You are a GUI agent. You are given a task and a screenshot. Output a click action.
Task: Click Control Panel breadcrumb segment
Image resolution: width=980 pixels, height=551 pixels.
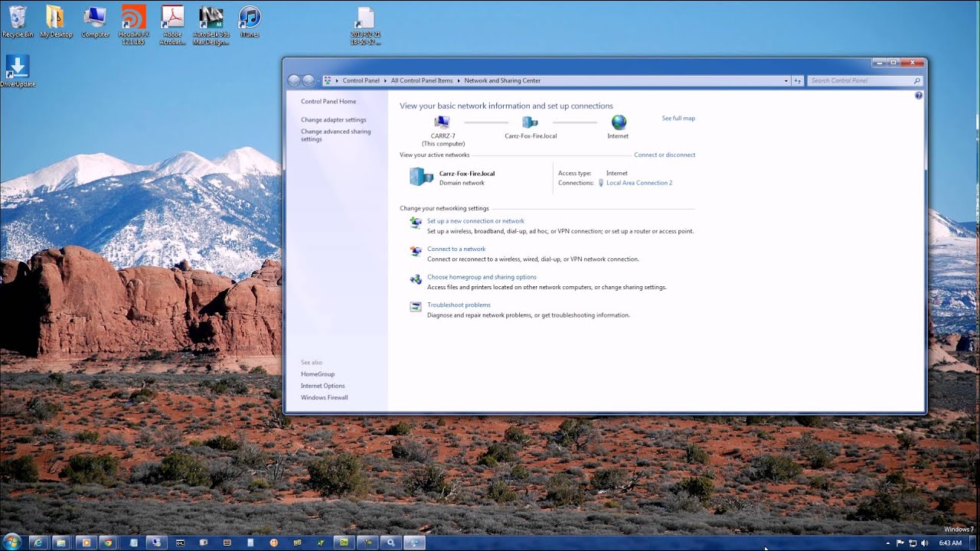click(x=361, y=80)
